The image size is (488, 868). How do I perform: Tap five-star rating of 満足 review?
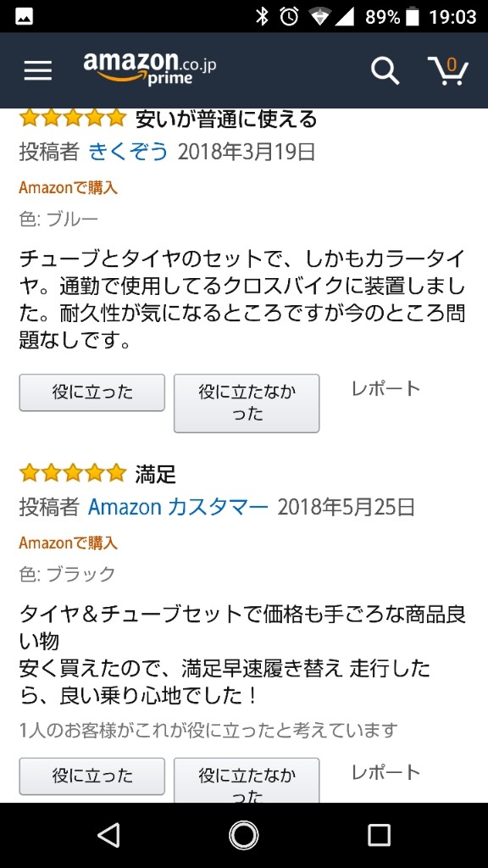(73, 473)
